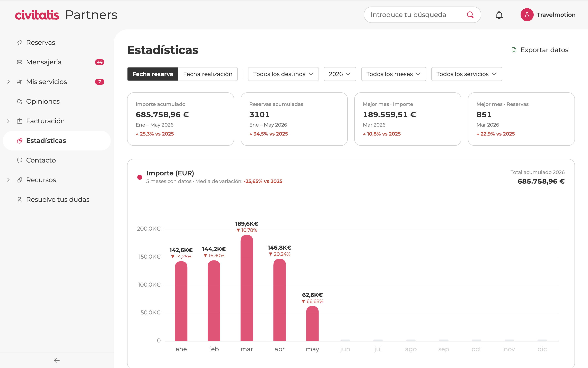Click the Recursos paperclip icon
This screenshot has height=368, width=588.
click(19, 180)
